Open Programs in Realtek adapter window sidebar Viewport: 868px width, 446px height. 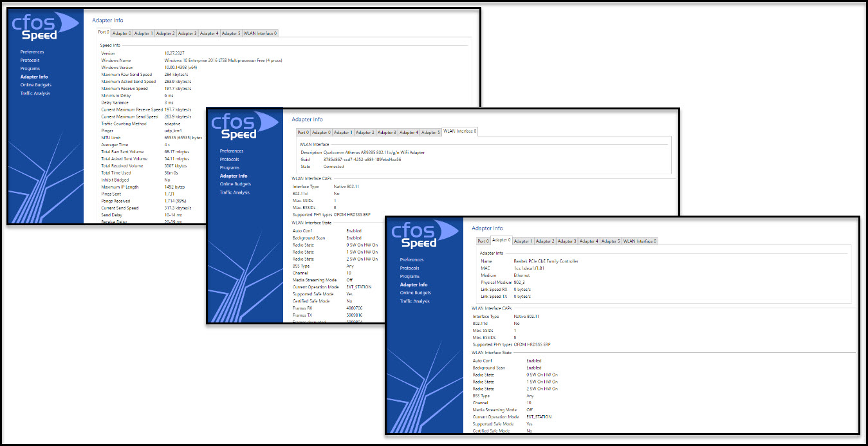(x=409, y=276)
